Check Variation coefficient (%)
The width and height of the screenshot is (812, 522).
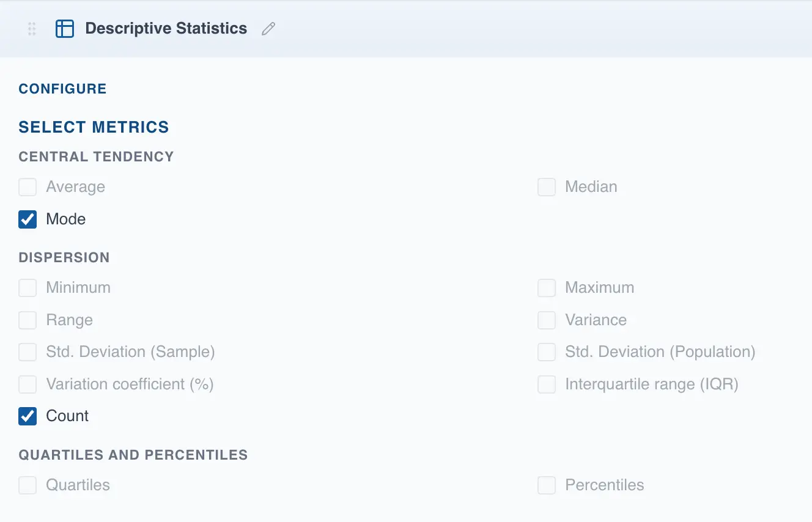click(27, 384)
